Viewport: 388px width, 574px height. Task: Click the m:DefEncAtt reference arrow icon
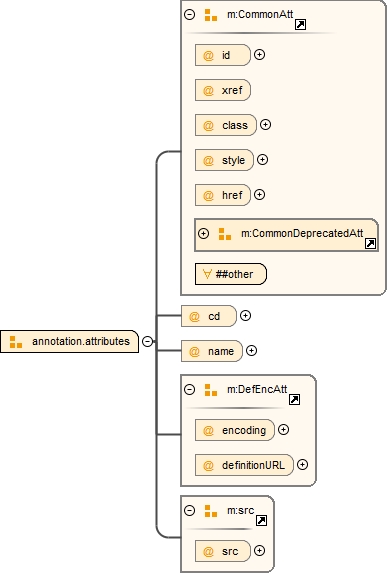click(295, 399)
